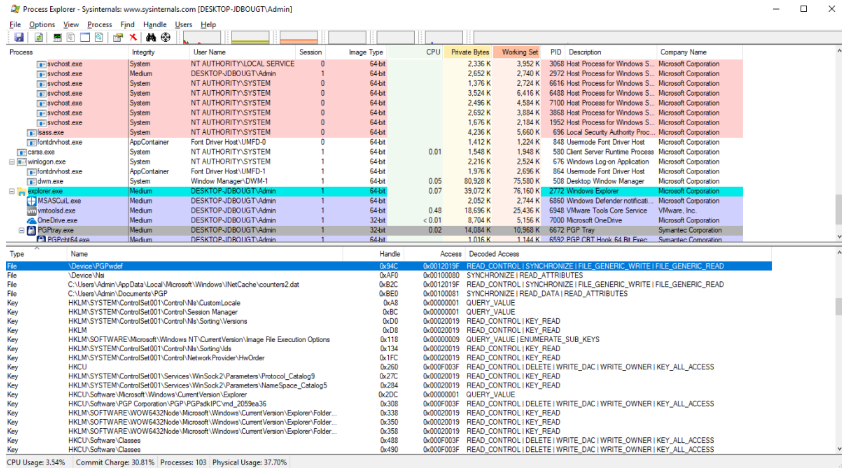The height and width of the screenshot is (468, 842).
Task: Collapse the PGPtray.exe process tree
Action: click(x=21, y=230)
